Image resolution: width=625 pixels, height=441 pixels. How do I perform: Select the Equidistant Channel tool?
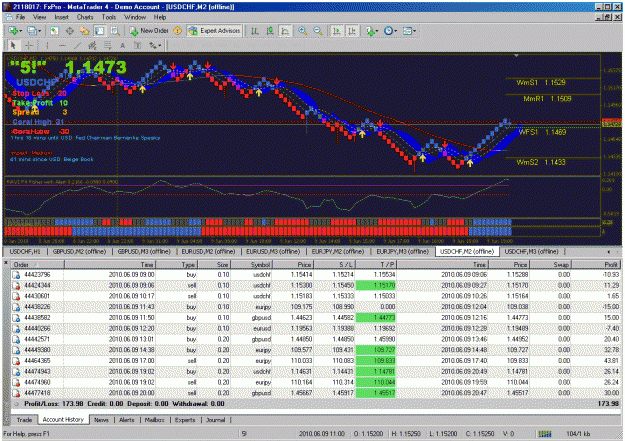point(92,45)
